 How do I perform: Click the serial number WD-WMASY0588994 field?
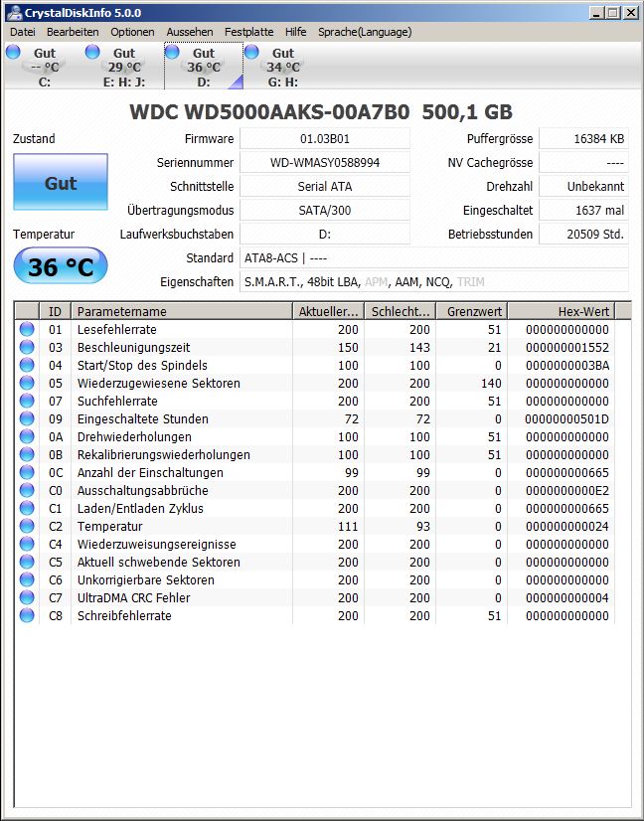[325, 162]
